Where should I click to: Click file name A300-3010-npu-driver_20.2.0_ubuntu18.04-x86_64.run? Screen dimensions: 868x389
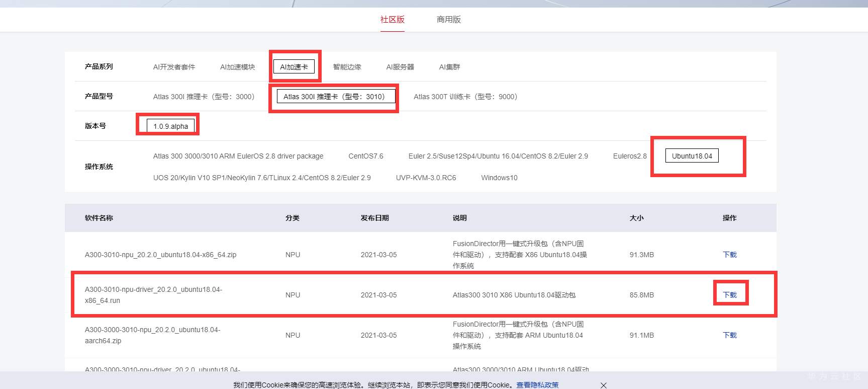(153, 295)
